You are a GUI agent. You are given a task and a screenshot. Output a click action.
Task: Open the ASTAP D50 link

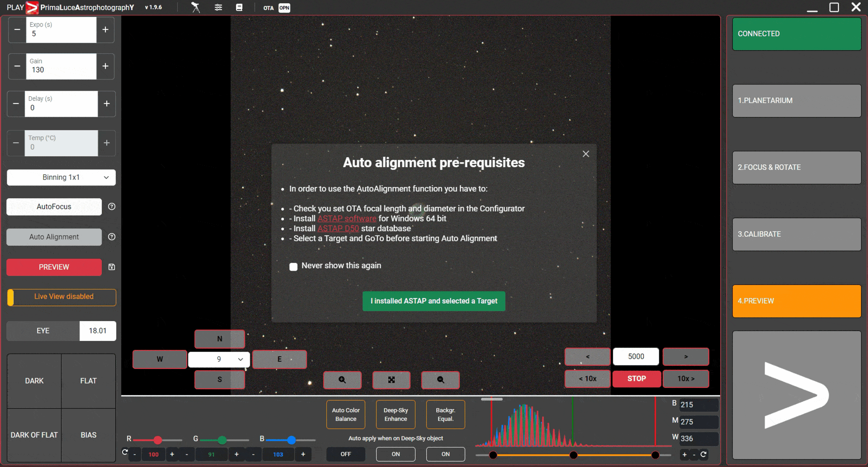tap(338, 229)
